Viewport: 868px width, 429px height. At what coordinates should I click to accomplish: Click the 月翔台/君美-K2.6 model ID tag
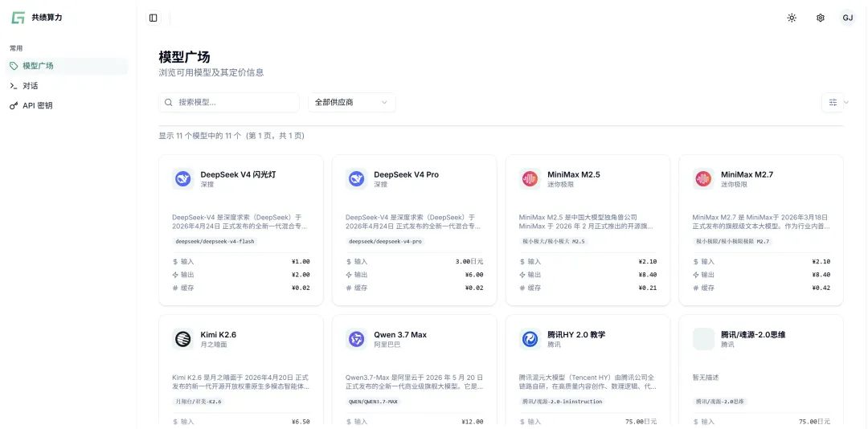pyautogui.click(x=199, y=402)
